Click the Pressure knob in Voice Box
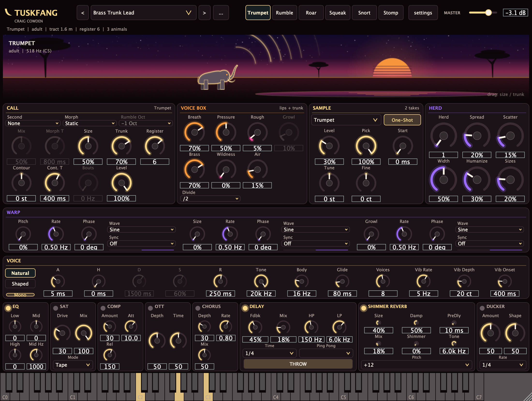Viewport: 532px width, 401px height. (x=226, y=132)
